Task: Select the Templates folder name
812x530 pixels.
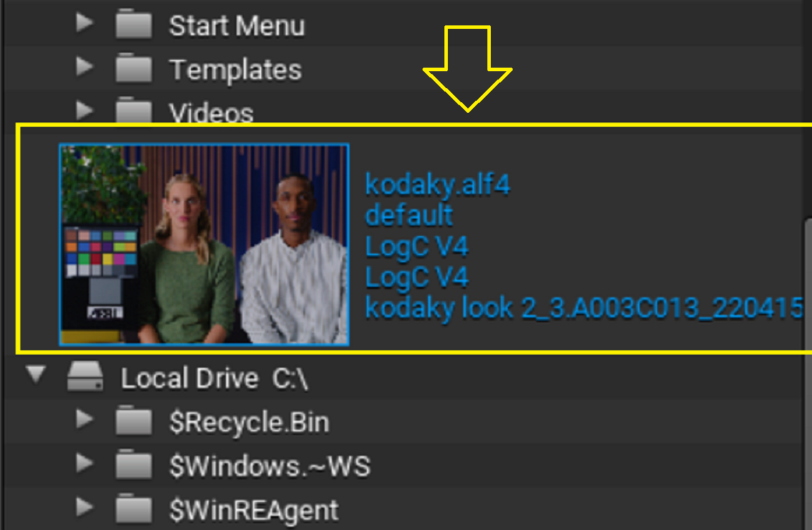Action: point(235,70)
